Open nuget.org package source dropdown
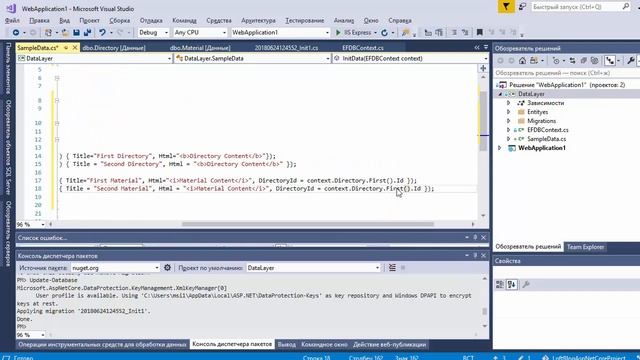Screen dimensions: 640x360 coord(115,268)
